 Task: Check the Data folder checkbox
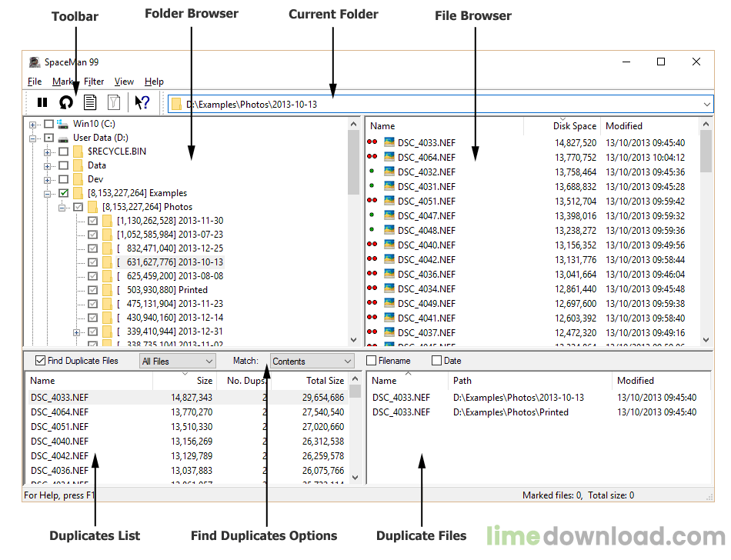point(64,165)
